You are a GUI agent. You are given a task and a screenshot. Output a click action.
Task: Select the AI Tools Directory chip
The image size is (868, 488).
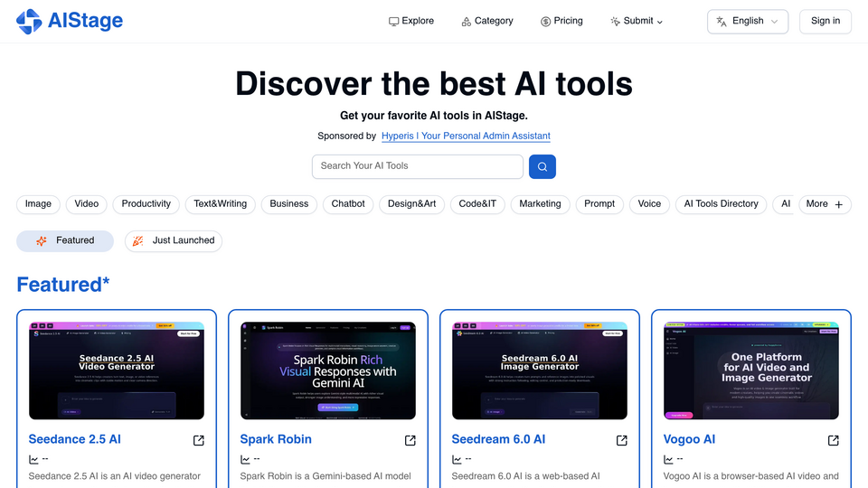click(x=721, y=204)
